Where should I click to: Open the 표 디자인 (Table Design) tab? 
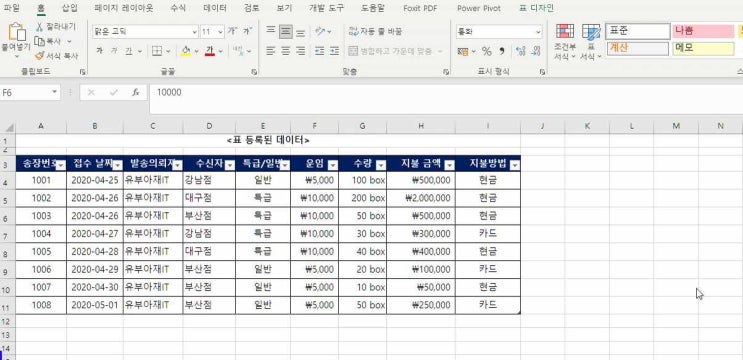click(x=536, y=8)
